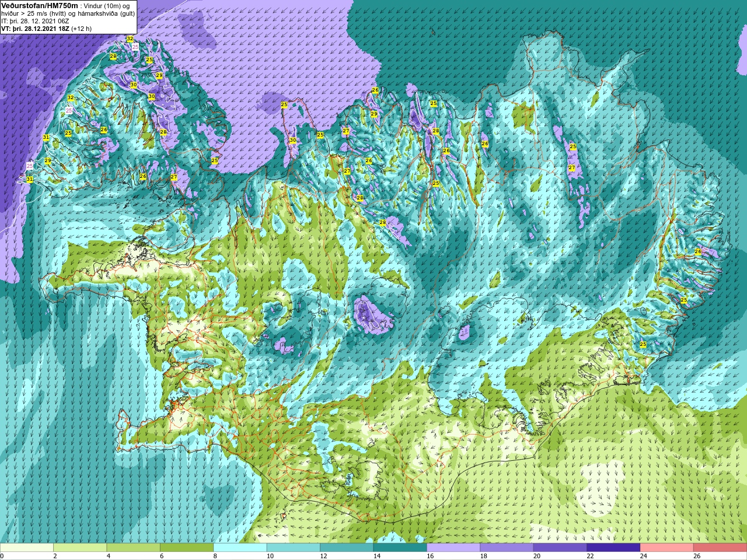The width and height of the screenshot is (747, 560).
Task: Click the legend scale number 0
Action: click(x=2, y=556)
